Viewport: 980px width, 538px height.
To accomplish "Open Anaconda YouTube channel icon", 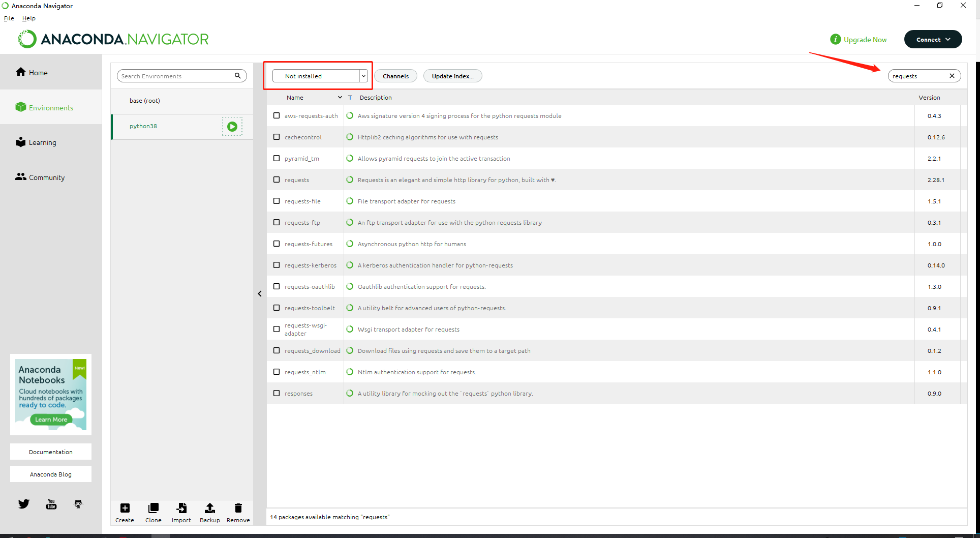I will click(51, 504).
